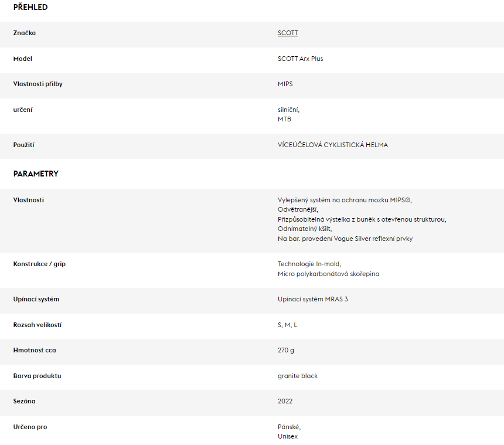This screenshot has width=504, height=445.
Task: Click the SCOTT Arx Plus model value
Action: click(x=300, y=59)
